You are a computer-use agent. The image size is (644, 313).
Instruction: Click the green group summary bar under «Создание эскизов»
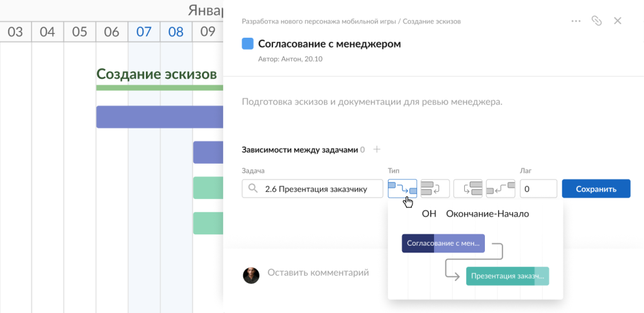click(160, 88)
